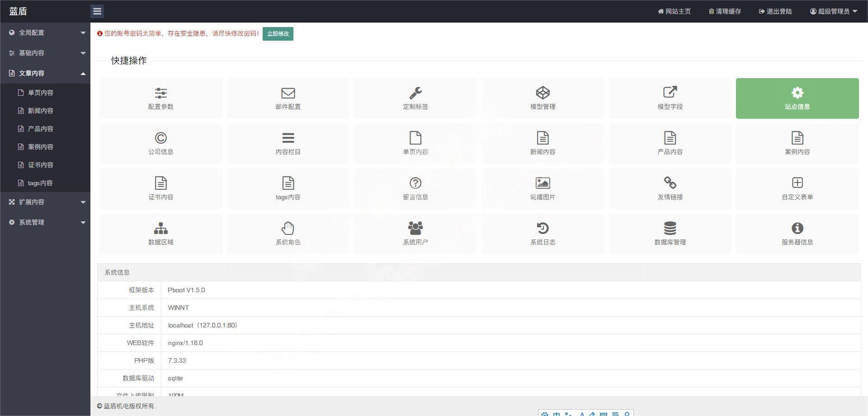Screen dimensions: 868x416
Task: Open 留言信息 question mark shortcut
Action: pyautogui.click(x=415, y=189)
